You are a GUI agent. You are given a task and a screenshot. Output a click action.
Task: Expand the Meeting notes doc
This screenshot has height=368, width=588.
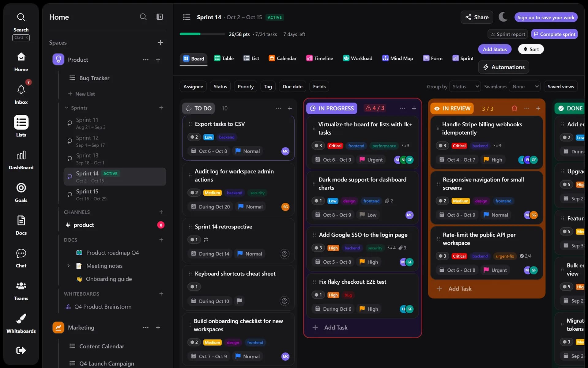tap(69, 266)
